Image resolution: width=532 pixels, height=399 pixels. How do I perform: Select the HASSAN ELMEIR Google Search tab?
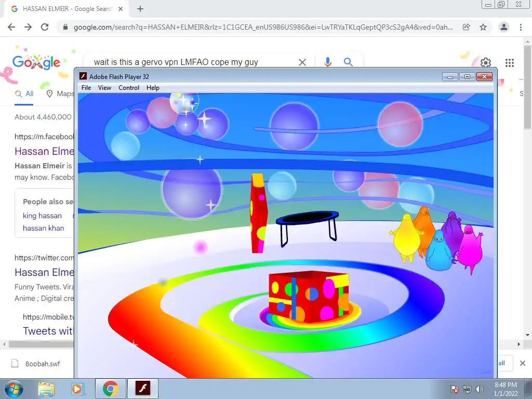pyautogui.click(x=66, y=9)
